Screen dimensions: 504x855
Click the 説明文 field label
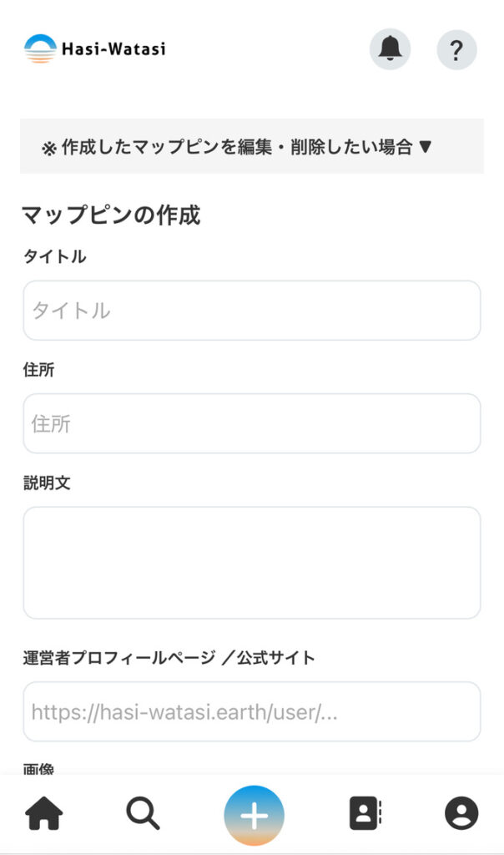tap(47, 483)
